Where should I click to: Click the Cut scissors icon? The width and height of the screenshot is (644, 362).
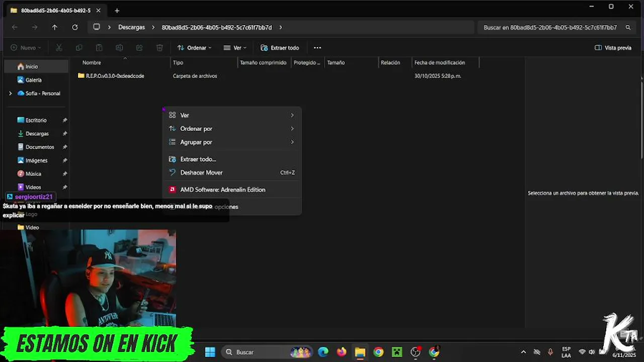[x=59, y=48]
